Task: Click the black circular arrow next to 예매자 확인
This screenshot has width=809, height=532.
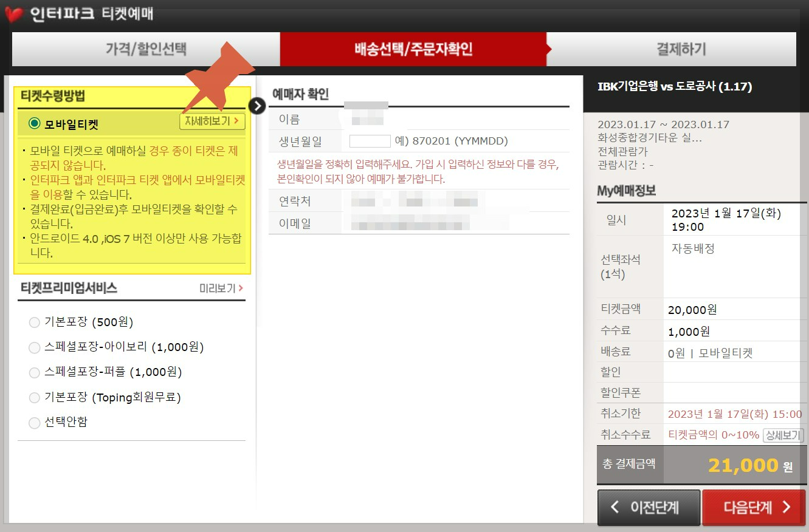Action: pos(258,106)
